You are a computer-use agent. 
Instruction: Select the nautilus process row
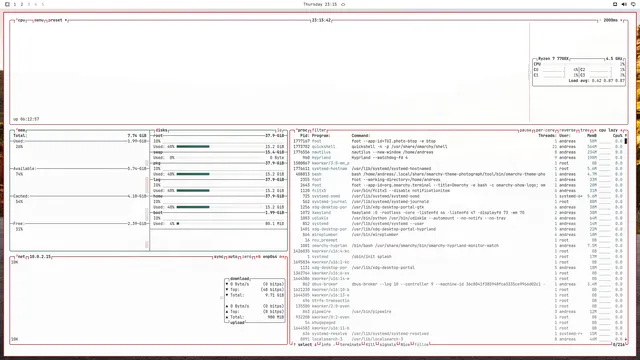click(458, 152)
